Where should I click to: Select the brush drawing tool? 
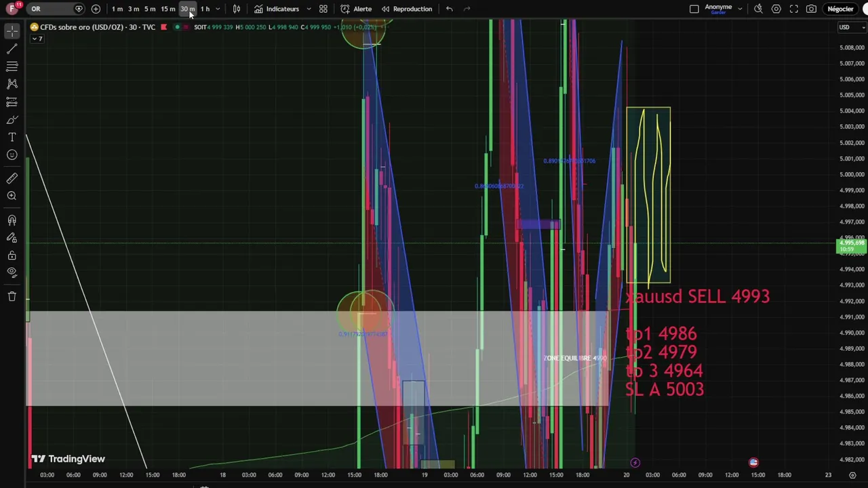click(x=12, y=119)
